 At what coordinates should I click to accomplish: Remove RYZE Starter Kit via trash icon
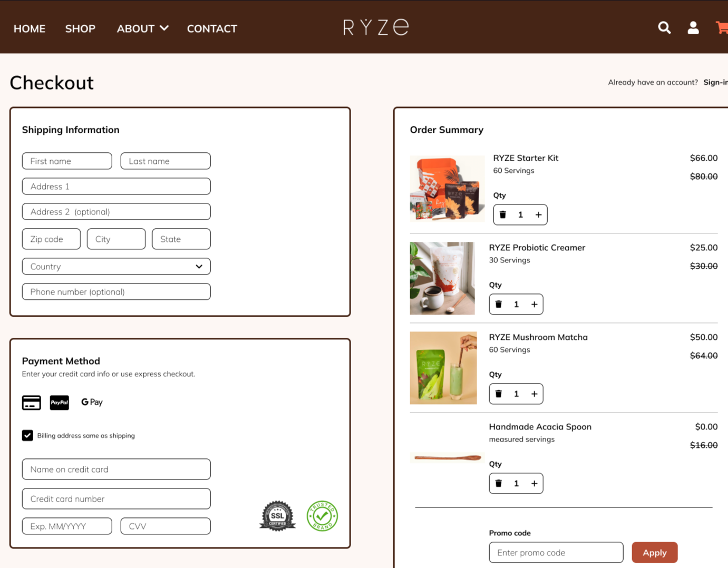click(503, 214)
